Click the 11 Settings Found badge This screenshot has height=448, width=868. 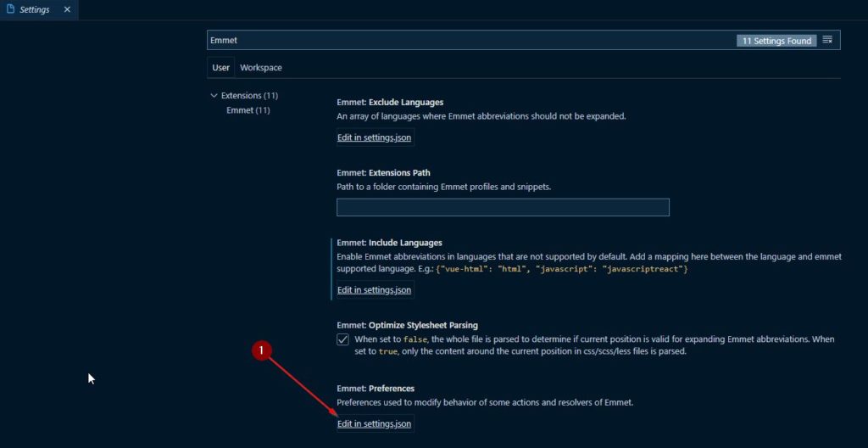776,41
